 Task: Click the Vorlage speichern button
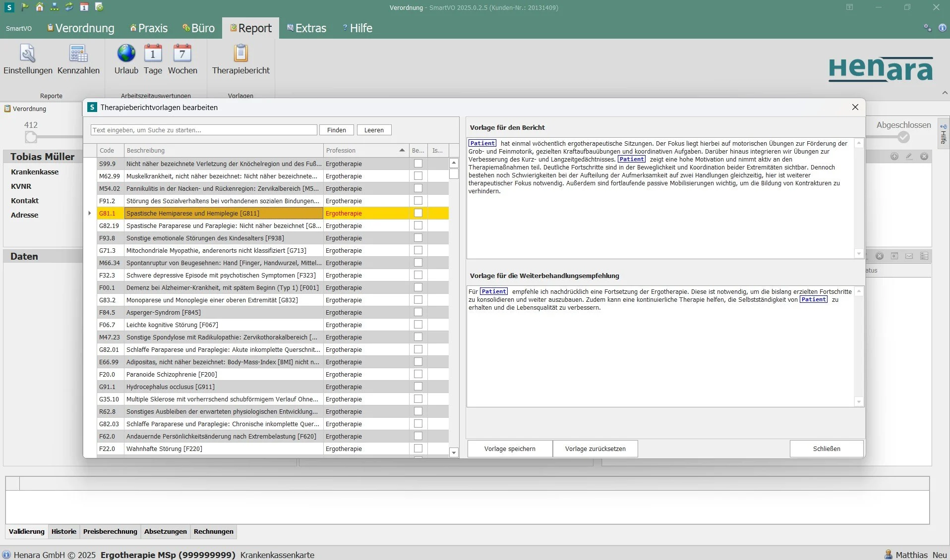[x=510, y=448]
